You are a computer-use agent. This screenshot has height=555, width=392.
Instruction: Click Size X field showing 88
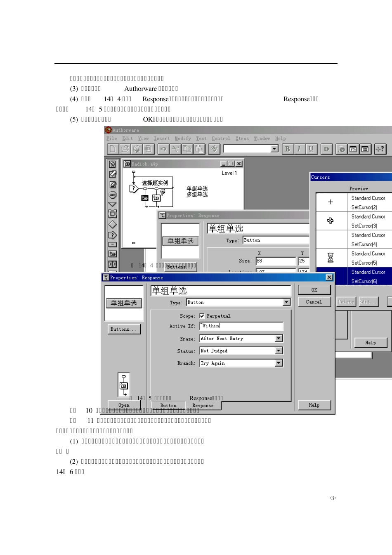click(276, 261)
